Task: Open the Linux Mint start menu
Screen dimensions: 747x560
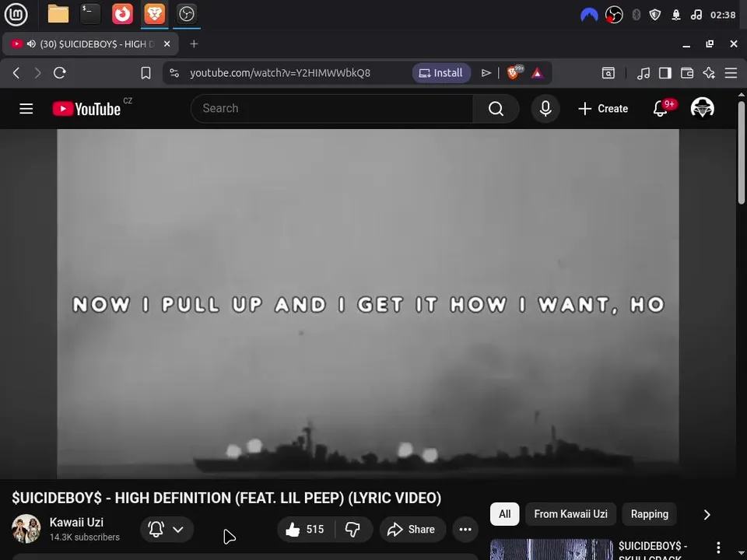Action: point(16,14)
